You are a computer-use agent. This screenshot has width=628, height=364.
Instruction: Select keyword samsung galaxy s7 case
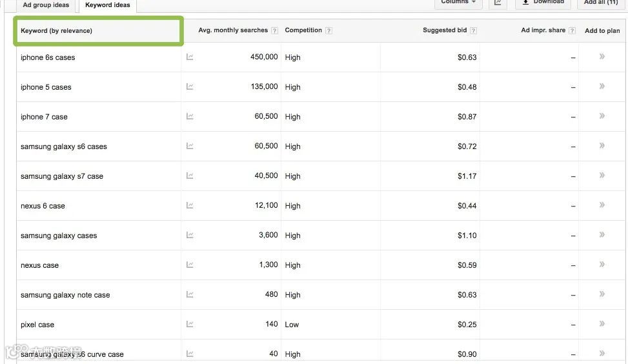pos(62,176)
